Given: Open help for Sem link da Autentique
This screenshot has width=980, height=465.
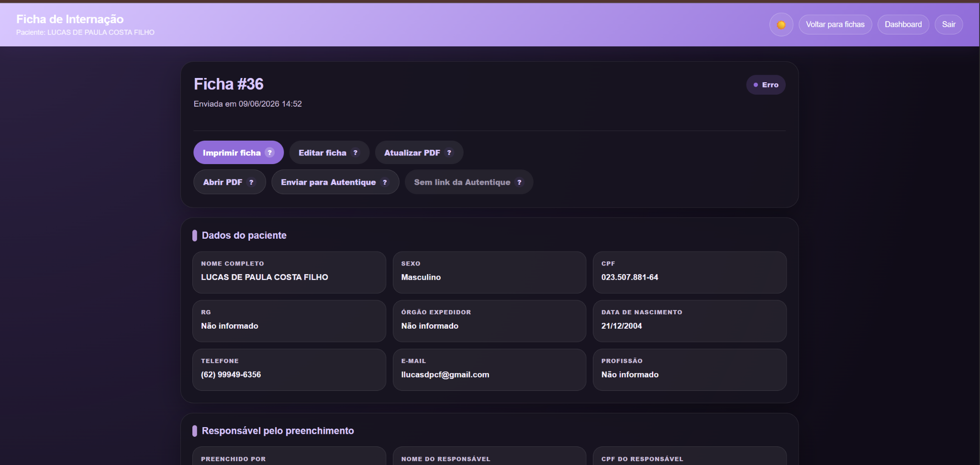Looking at the screenshot, I should (519, 182).
